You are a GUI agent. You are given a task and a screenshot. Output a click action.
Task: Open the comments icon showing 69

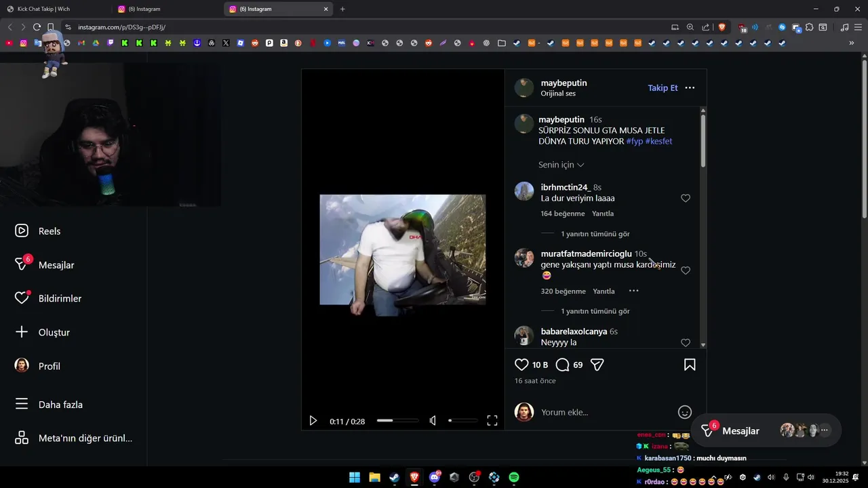tap(563, 365)
